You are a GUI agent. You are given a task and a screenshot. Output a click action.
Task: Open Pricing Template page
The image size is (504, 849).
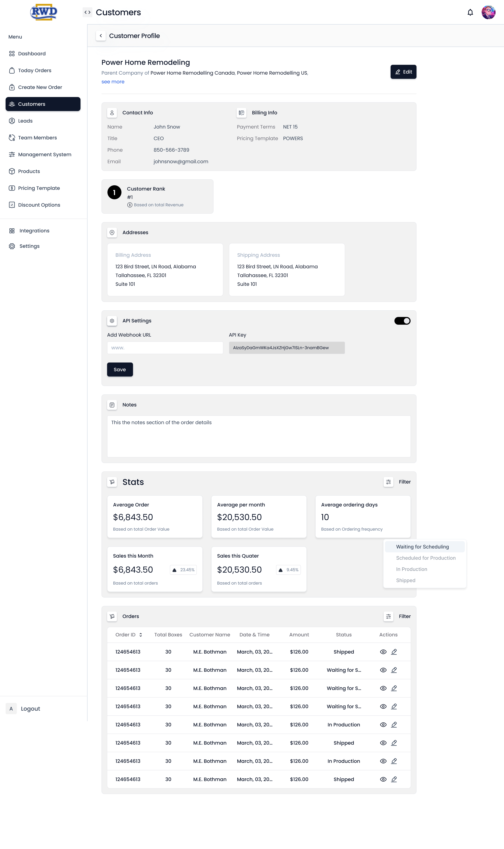tap(43, 188)
